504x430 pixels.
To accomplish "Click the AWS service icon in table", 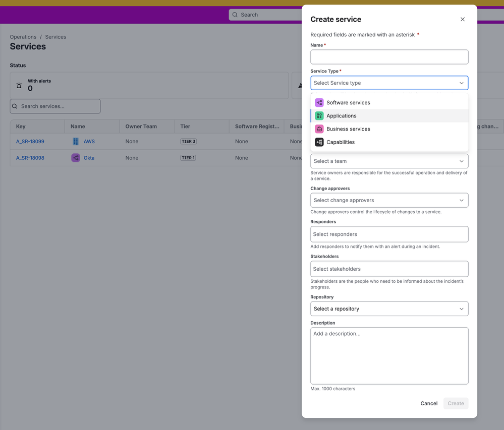I will [x=76, y=141].
